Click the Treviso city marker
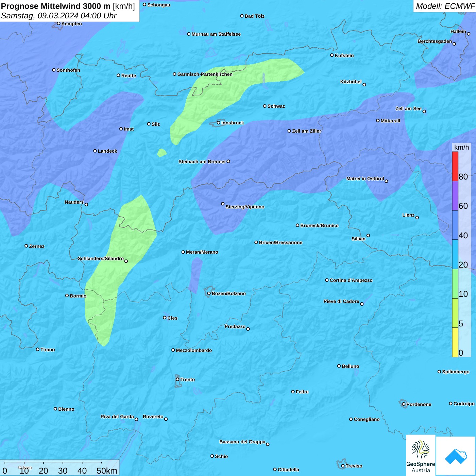This screenshot has height=476, width=476. tap(343, 466)
